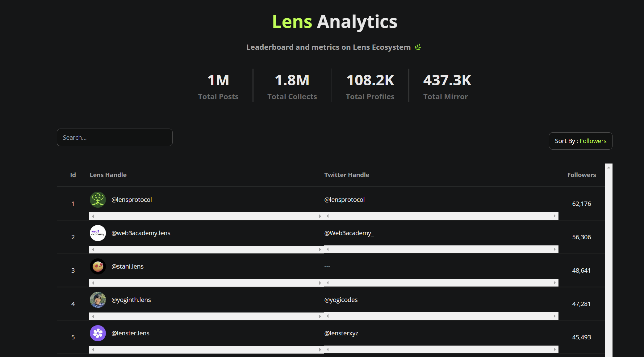Image resolution: width=644 pixels, height=357 pixels.
Task: Click left arrow on lensprotocol Twitter handle scrollbar
Action: pos(328,216)
